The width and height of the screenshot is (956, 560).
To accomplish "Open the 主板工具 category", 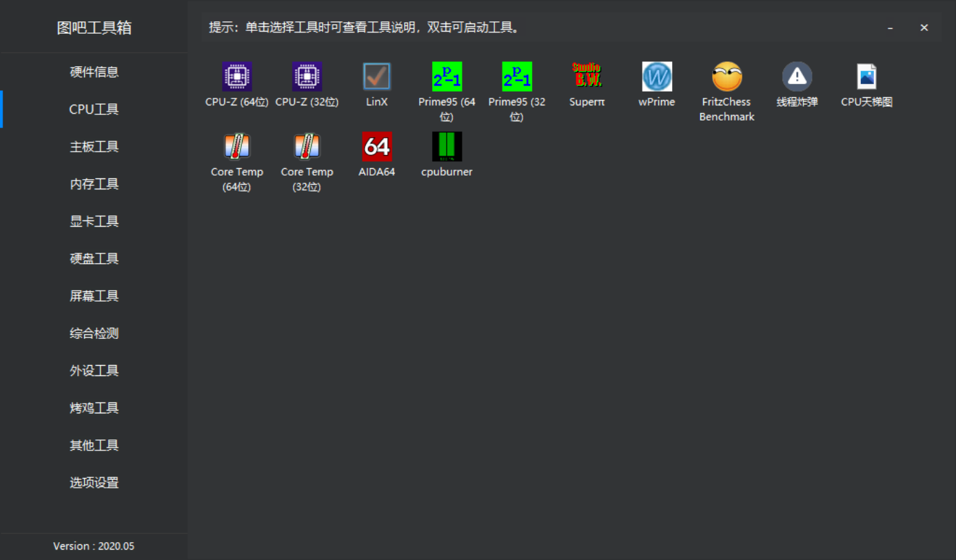I will pyautogui.click(x=94, y=147).
